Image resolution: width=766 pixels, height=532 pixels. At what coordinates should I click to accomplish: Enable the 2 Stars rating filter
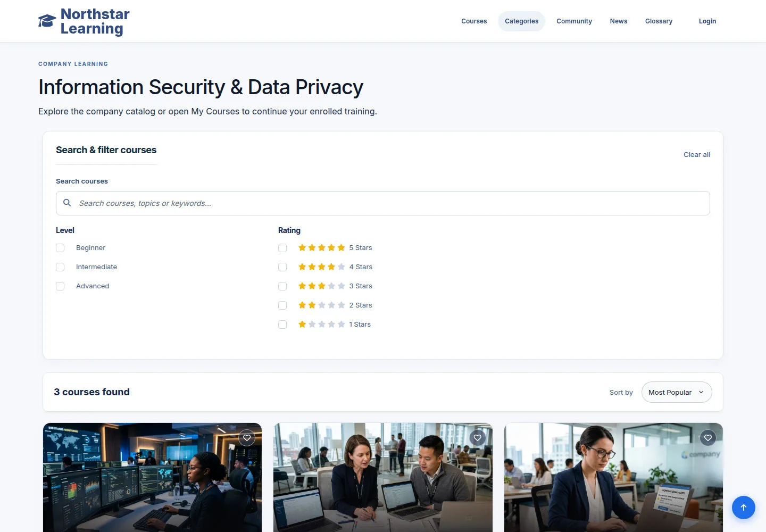282,305
